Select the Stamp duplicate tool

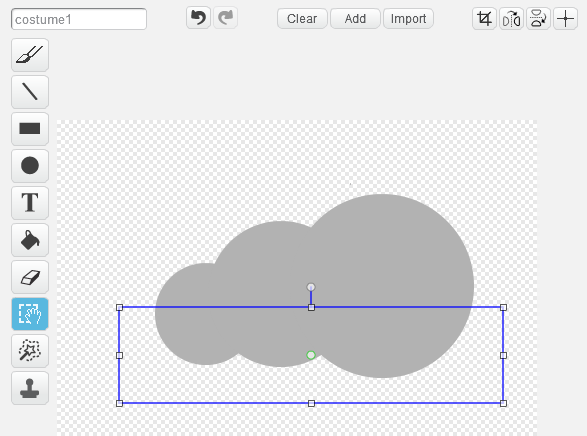[30, 388]
